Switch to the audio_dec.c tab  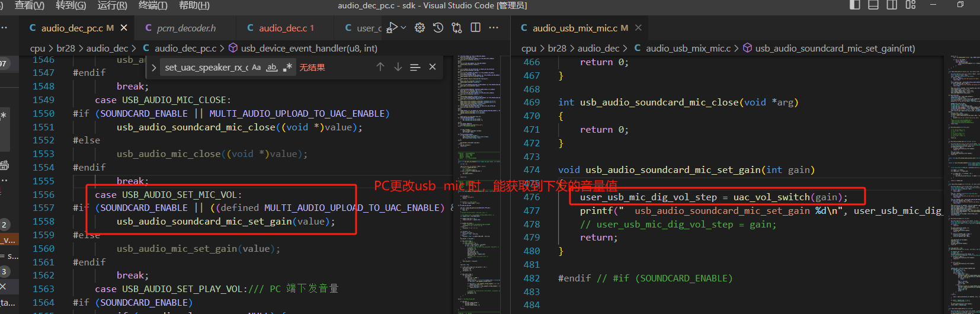[x=286, y=28]
